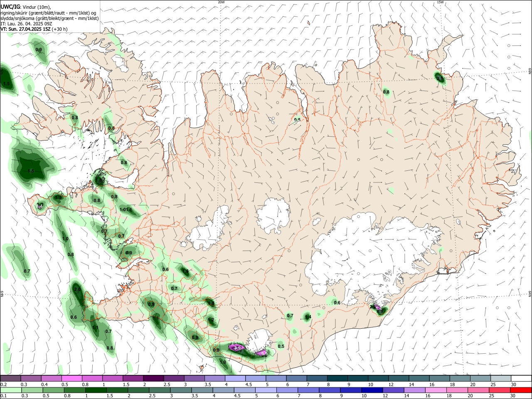Click the "UWC/IG" heading text
This screenshot has height=399, width=532.
(10, 7)
